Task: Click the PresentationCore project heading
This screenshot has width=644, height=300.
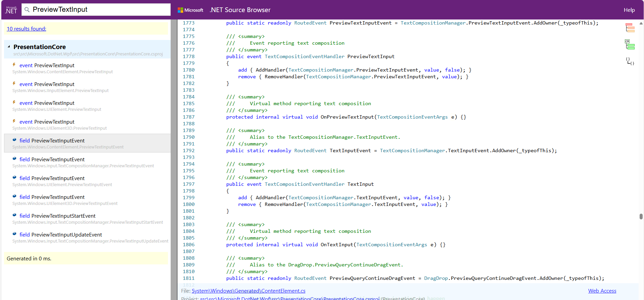Action: point(40,47)
